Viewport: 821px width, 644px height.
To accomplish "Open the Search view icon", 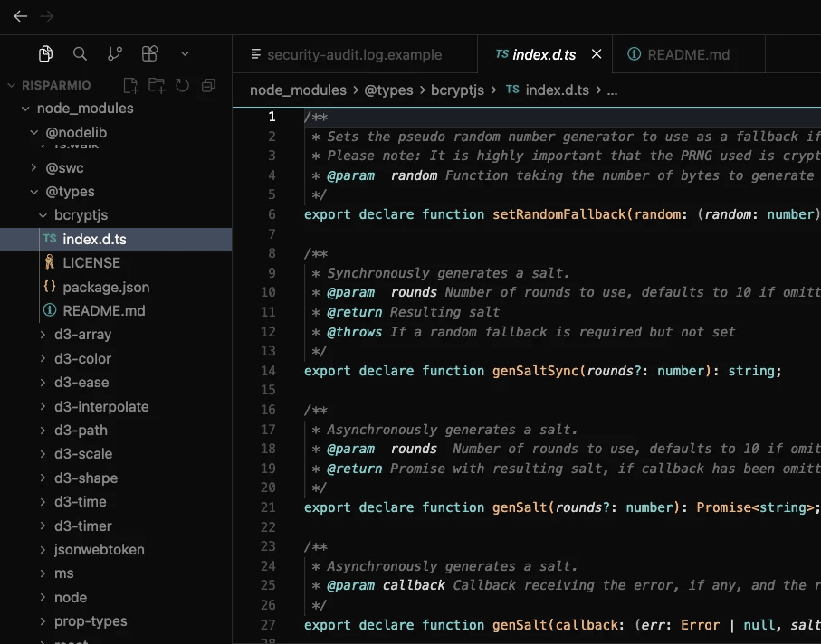I will 80,54.
